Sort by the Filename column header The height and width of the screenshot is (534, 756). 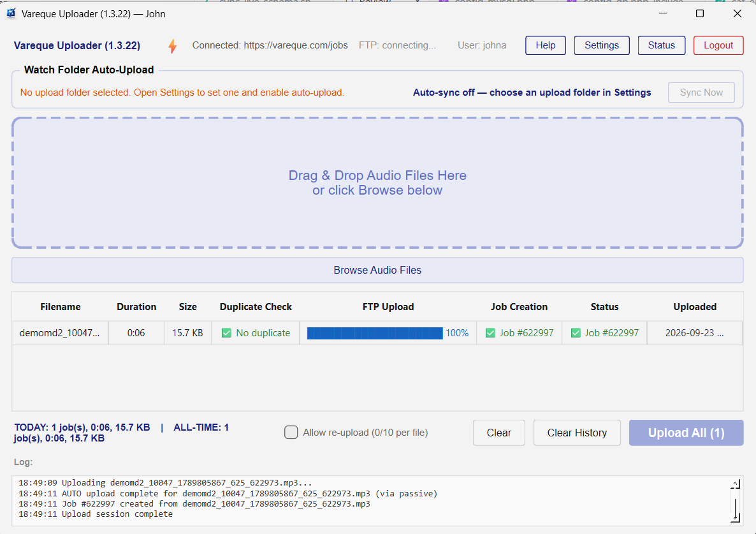pos(61,307)
